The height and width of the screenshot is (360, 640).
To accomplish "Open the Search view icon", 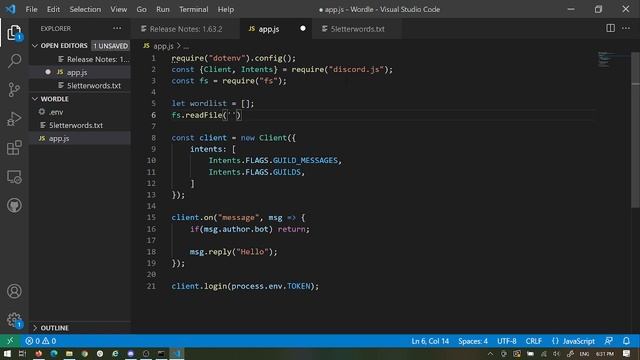I will [14, 61].
